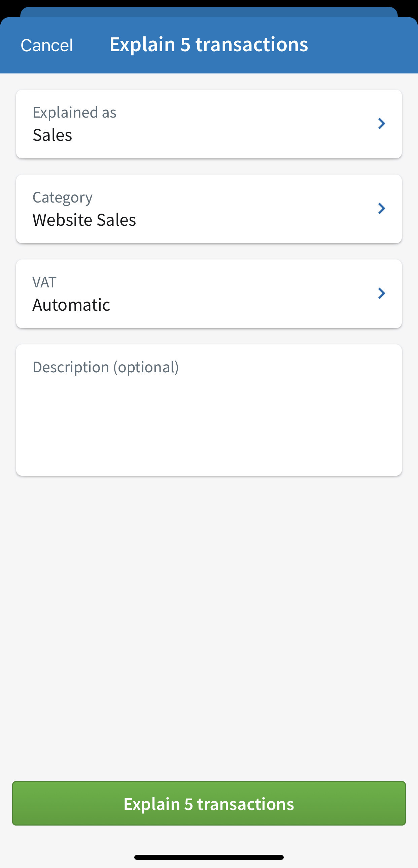Image resolution: width=418 pixels, height=868 pixels.
Task: Tap the Automatic VAT value
Action: point(71,305)
